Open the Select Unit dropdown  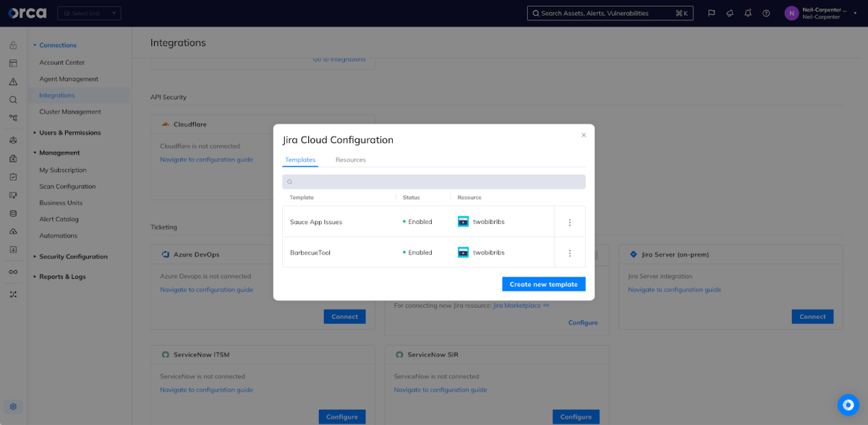[90, 13]
